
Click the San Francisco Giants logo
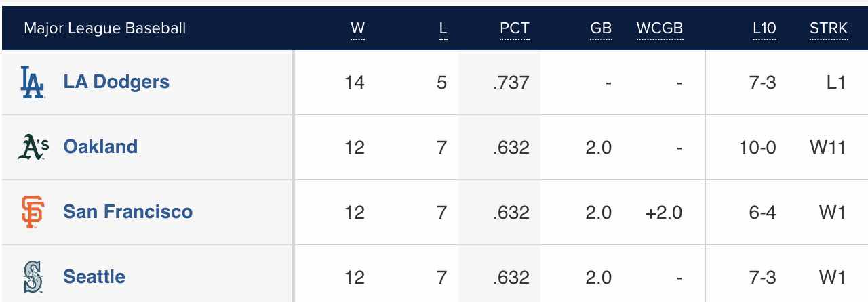tap(33, 212)
